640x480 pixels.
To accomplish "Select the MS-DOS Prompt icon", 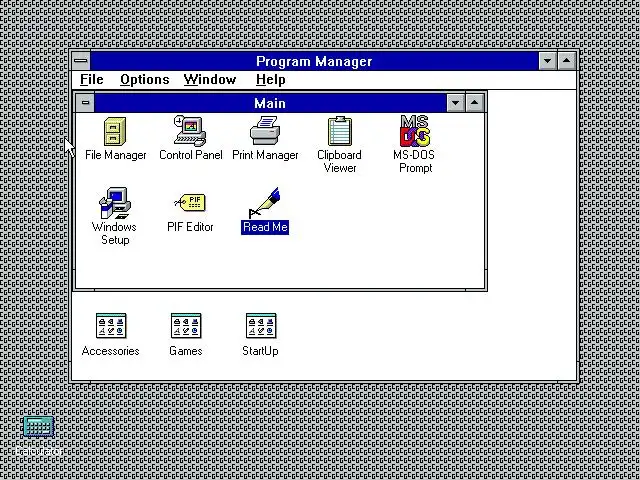I will (x=415, y=131).
